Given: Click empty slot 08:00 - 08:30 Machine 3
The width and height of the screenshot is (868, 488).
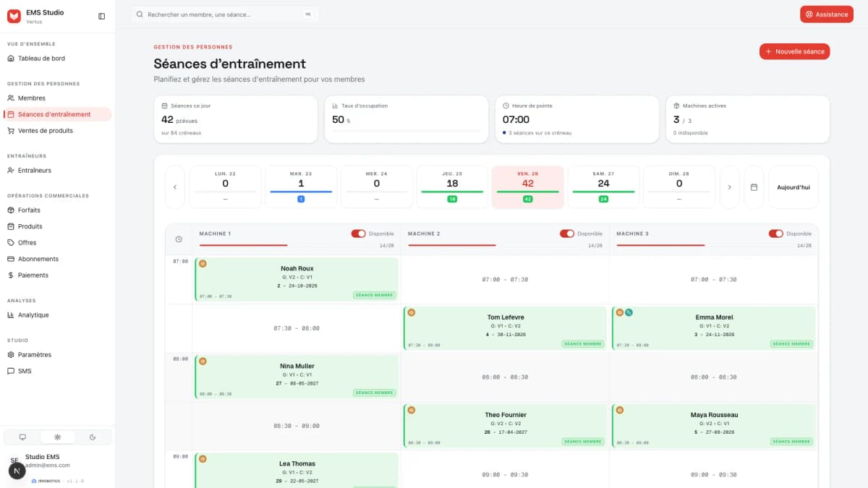Looking at the screenshot, I should (x=714, y=377).
